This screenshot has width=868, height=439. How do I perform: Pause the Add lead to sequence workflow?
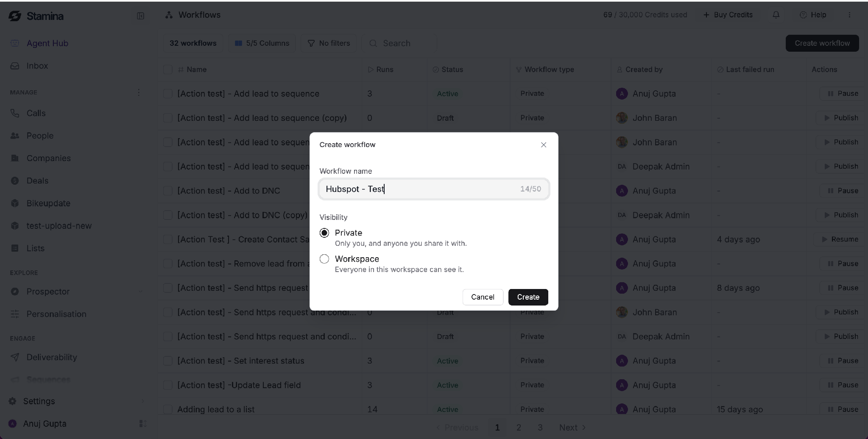[x=843, y=94]
